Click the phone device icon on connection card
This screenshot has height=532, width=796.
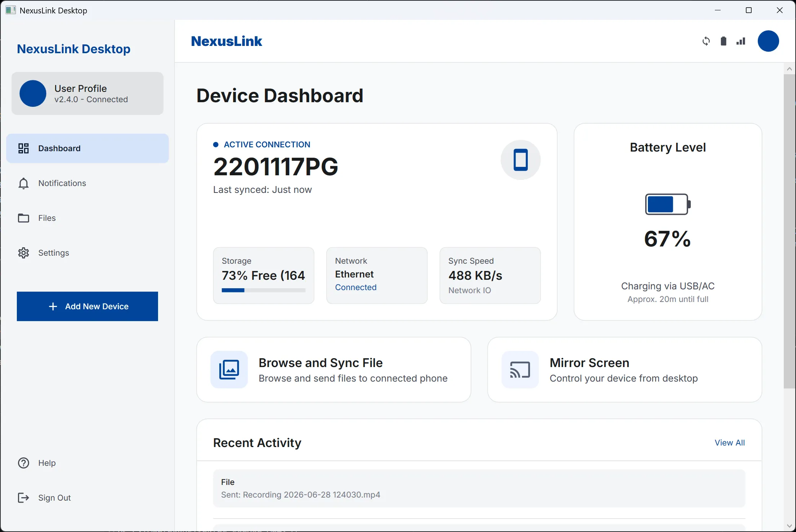pos(520,160)
